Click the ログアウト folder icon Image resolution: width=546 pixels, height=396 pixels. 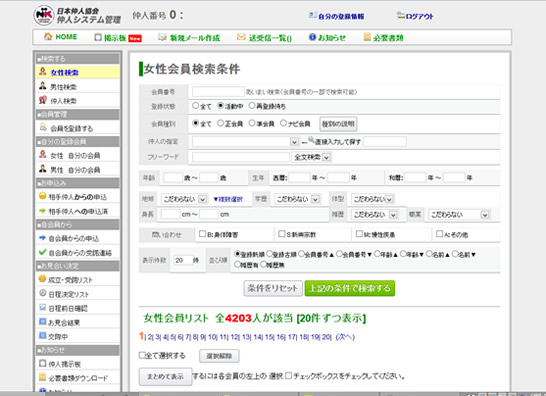pos(401,15)
